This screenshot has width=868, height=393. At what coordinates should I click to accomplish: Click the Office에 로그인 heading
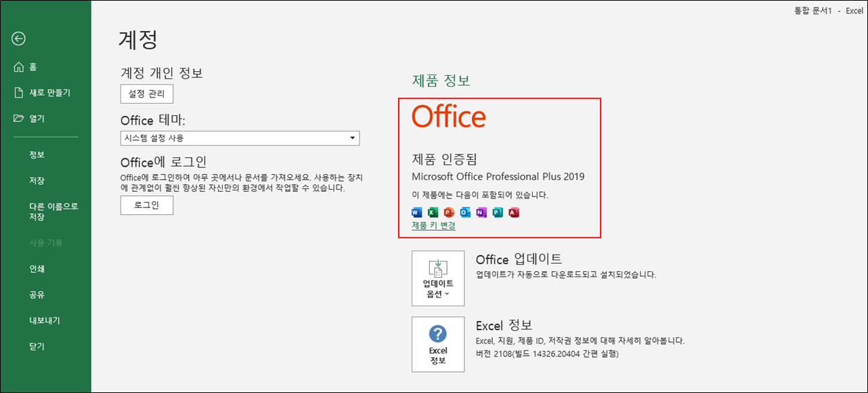163,162
